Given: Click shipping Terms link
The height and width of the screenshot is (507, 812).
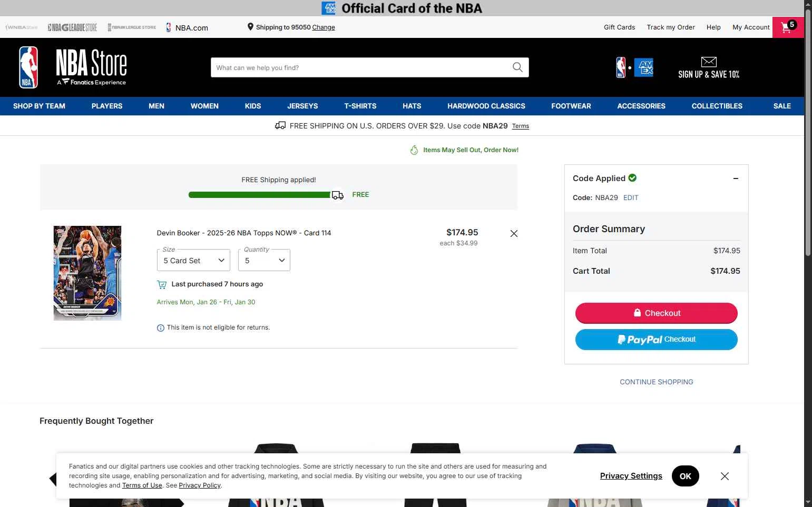Looking at the screenshot, I should [x=521, y=126].
